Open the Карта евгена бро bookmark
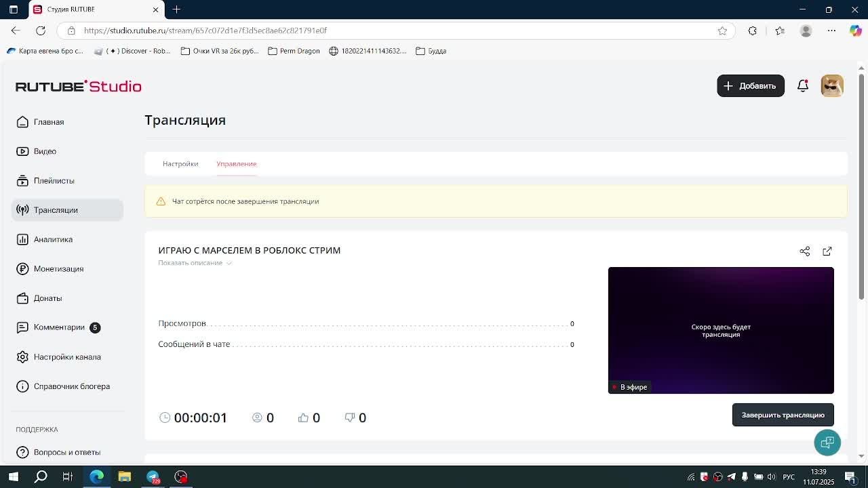 coord(45,51)
